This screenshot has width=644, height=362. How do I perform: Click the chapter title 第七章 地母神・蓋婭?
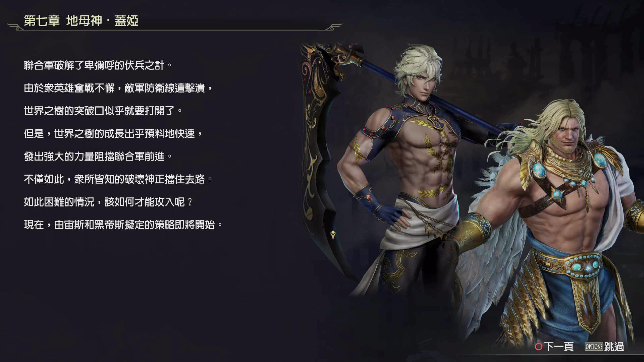click(81, 21)
